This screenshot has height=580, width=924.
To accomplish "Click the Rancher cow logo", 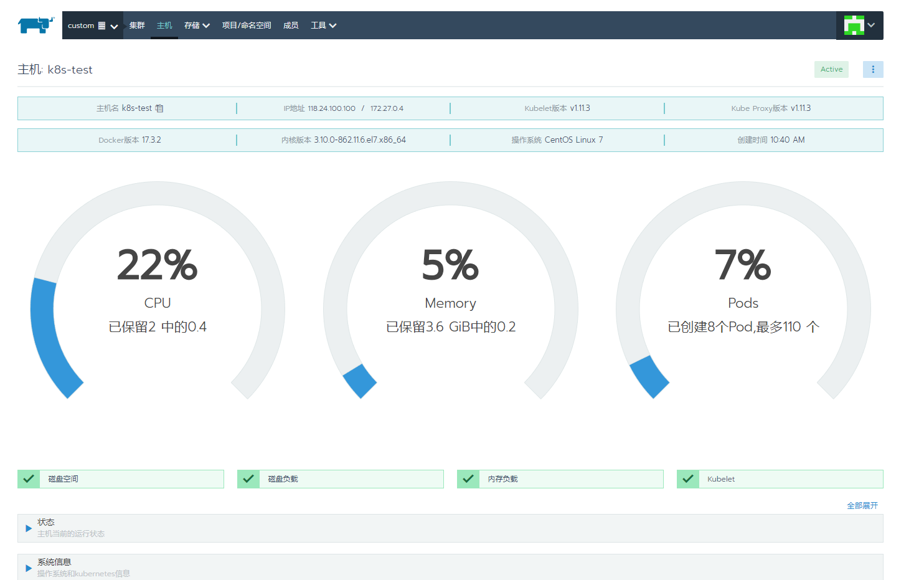I will (36, 25).
